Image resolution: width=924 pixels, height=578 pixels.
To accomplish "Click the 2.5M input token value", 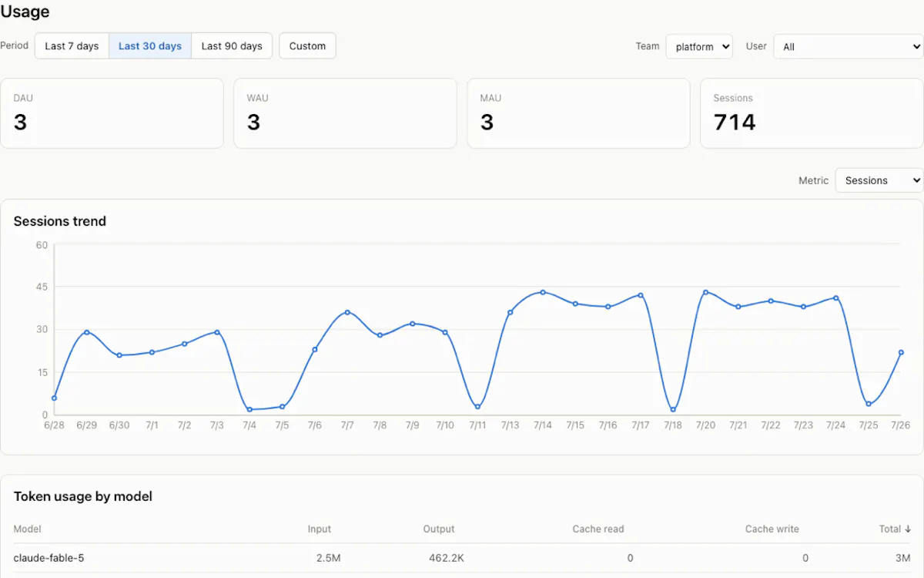I will pos(328,558).
